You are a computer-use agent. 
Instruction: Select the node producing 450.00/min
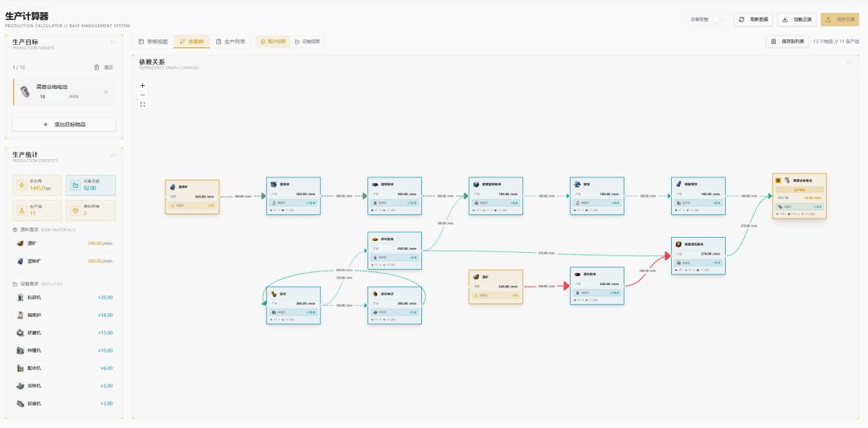[395, 251]
